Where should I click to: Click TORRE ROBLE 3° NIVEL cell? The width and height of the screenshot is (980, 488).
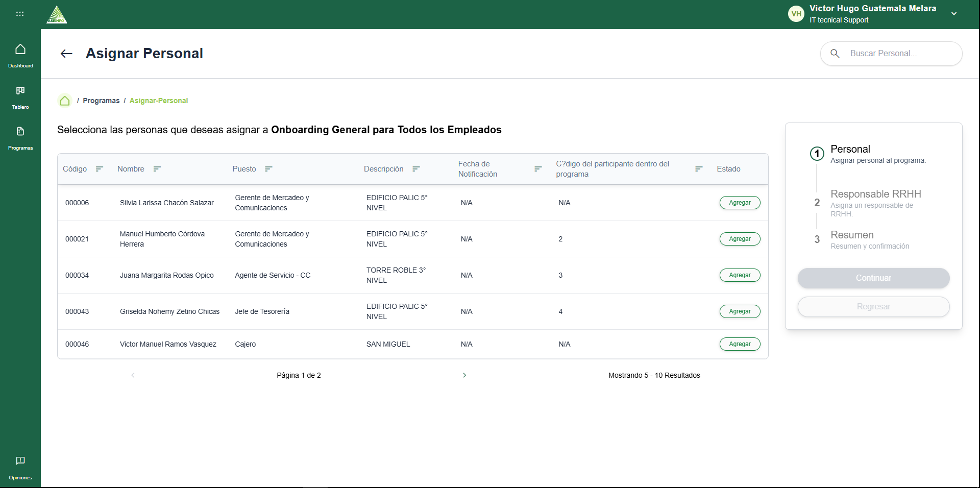point(396,275)
